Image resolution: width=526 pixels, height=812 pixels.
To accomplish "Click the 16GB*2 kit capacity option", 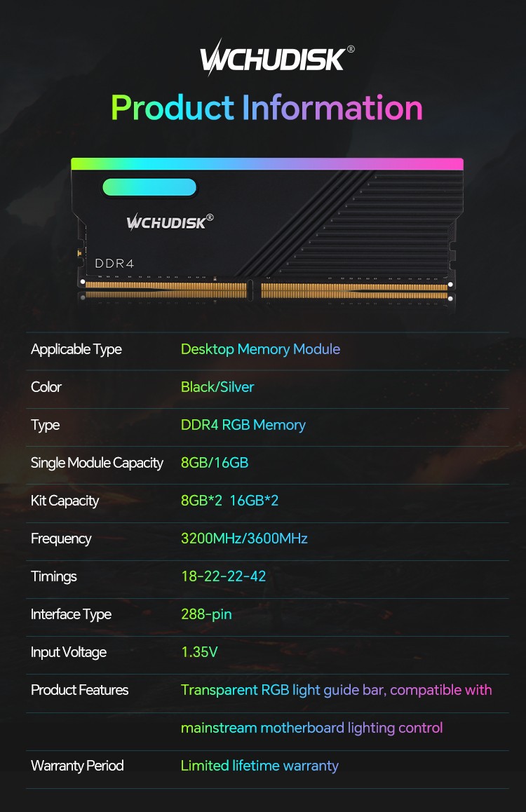I will [x=254, y=501].
